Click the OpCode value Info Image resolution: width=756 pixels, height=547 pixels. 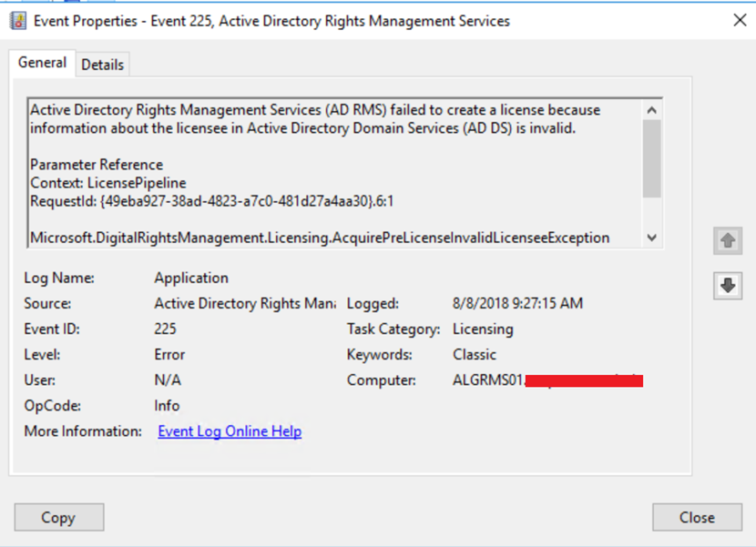click(167, 405)
